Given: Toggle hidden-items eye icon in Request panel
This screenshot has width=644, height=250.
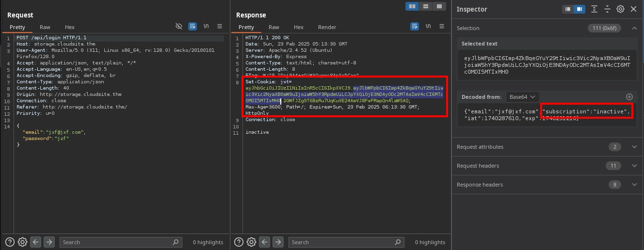Looking at the screenshot, I should (179, 27).
